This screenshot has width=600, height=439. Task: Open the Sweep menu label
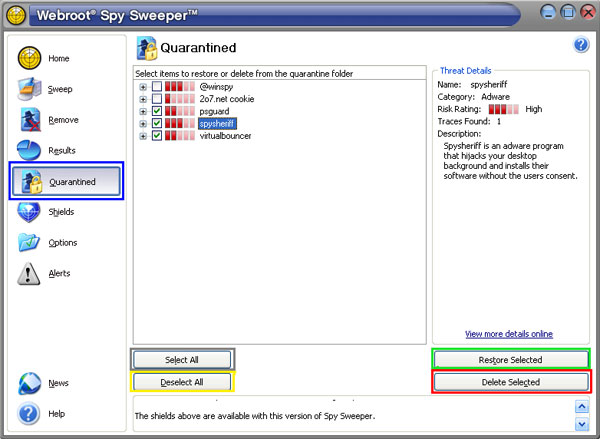point(60,89)
